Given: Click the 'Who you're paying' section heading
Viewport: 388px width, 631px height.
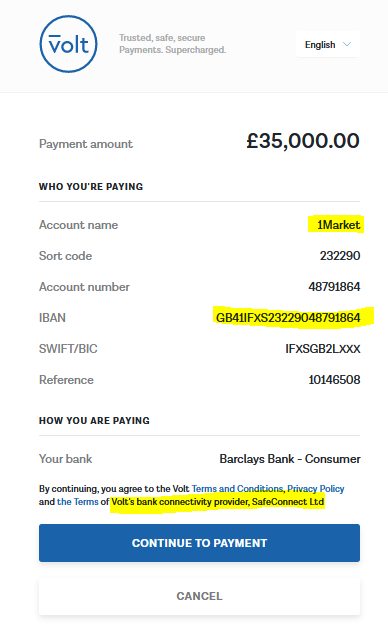Looking at the screenshot, I should (x=91, y=187).
